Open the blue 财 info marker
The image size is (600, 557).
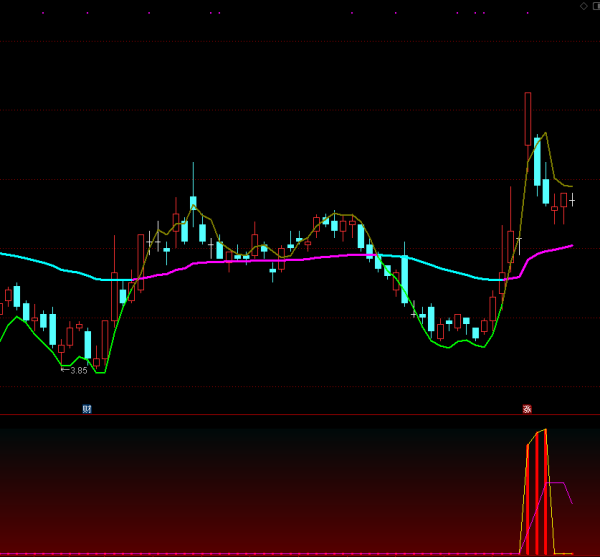tap(87, 409)
